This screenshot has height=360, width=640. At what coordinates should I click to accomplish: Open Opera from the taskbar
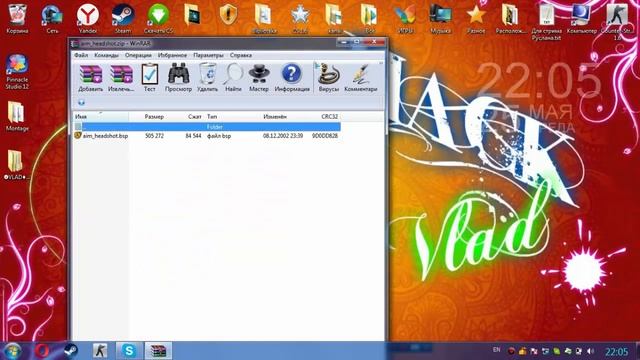click(42, 351)
